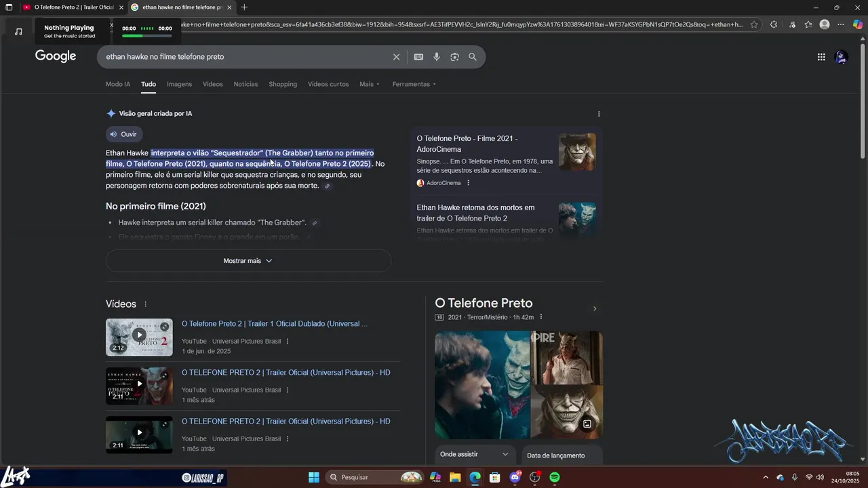Select the Vídeos search tab
Viewport: 868px width, 488px height.
(213, 84)
